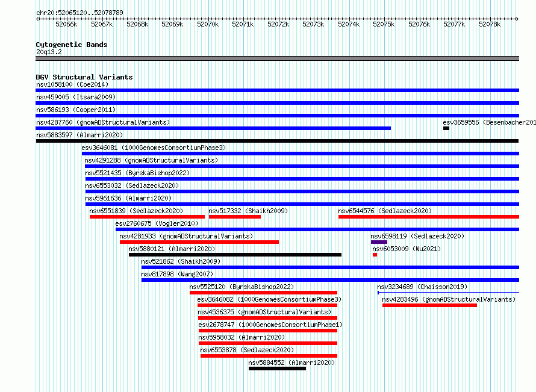The image size is (536, 392).
Task: Open nsv6544576 (Sedlazeck2020) variant label
Action: 385,211
